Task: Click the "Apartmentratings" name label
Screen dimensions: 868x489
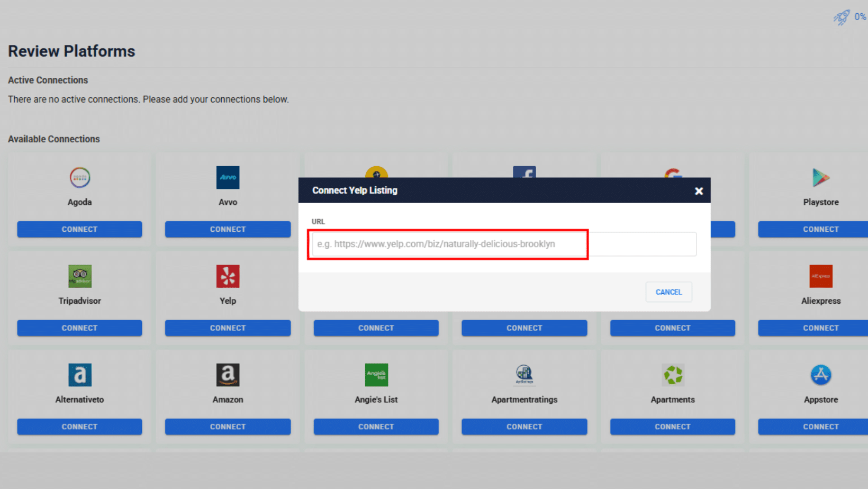Action: [x=525, y=400]
